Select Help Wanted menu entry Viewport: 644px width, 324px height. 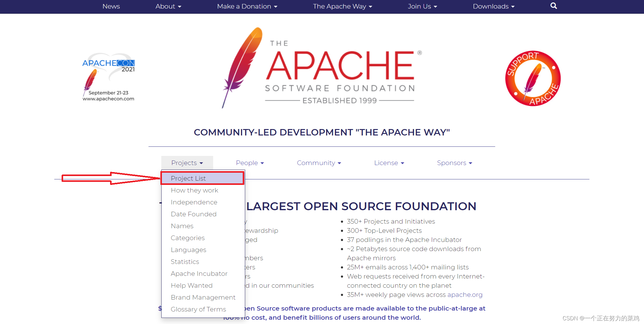click(x=203, y=286)
